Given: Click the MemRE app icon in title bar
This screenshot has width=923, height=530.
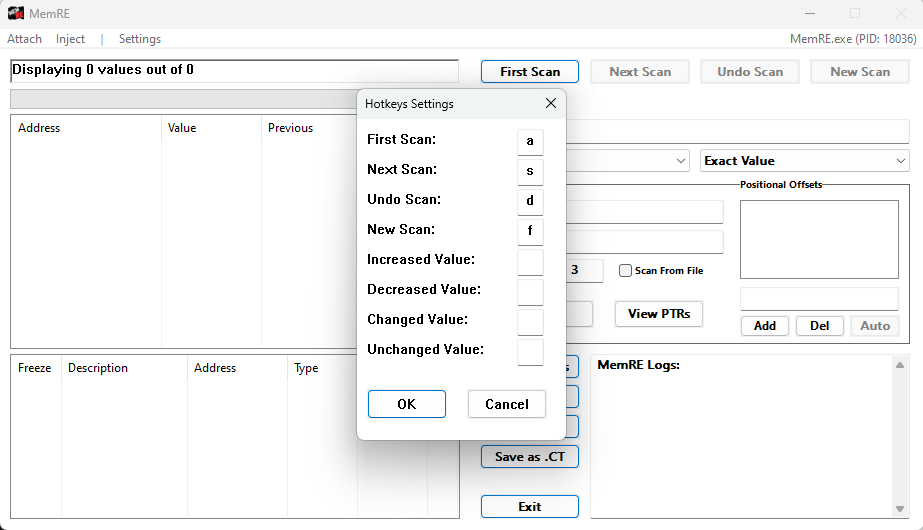Looking at the screenshot, I should [16, 13].
